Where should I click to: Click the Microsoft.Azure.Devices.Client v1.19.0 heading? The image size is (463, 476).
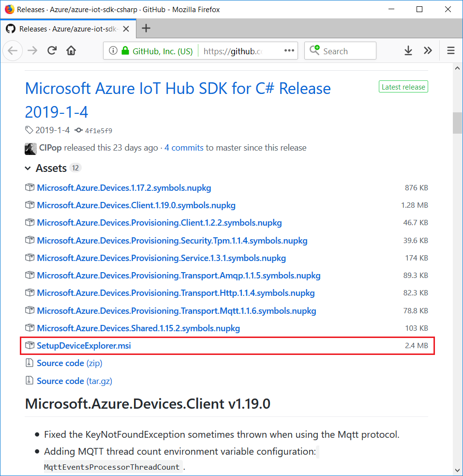coord(148,404)
